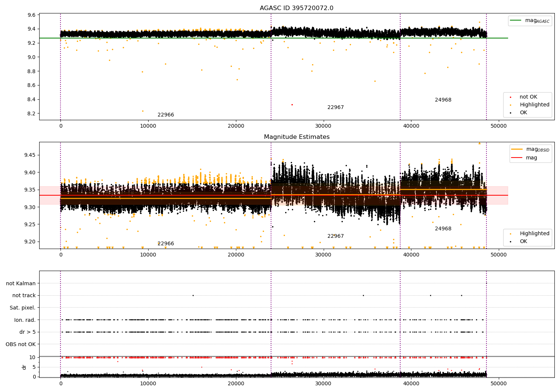
Task: Click 'Highlighted' legend text in Magnitude Estimates plot
Action: pyautogui.click(x=535, y=234)
